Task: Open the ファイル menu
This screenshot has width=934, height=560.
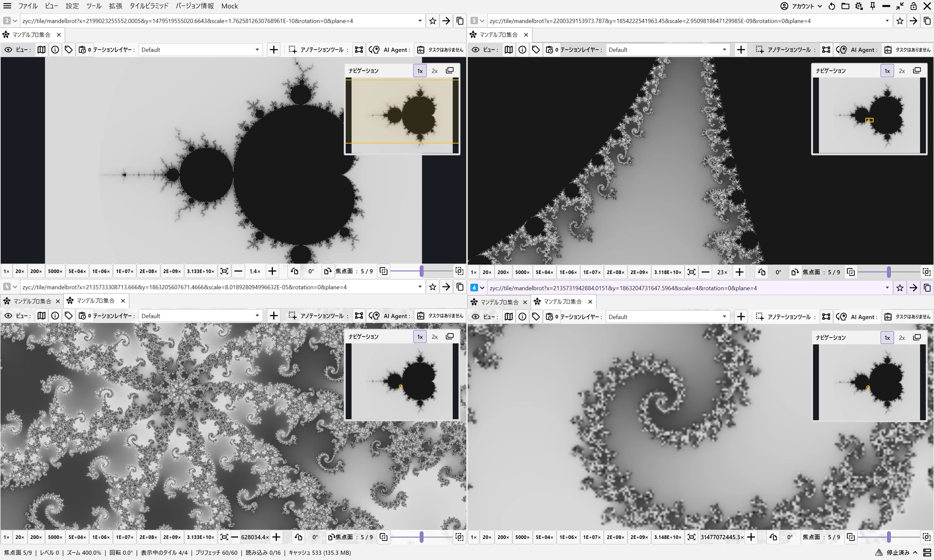Action: coord(28,6)
